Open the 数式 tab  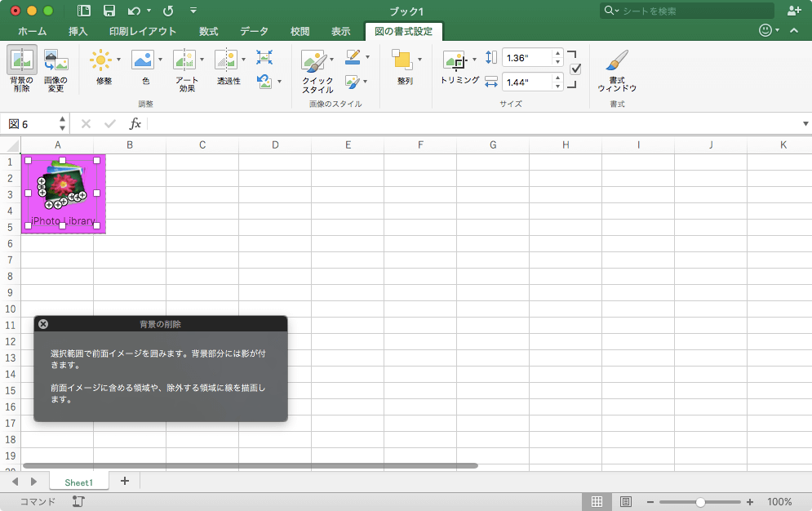point(209,32)
